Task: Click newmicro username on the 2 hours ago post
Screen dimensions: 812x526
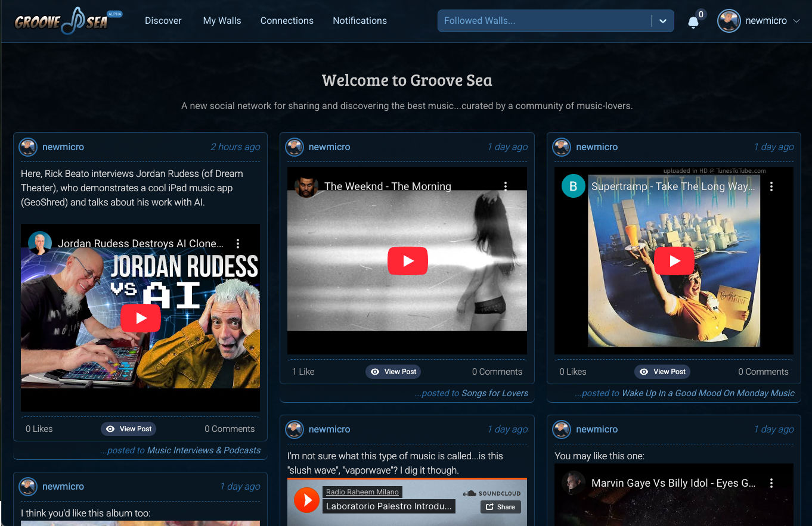Action: 63,147
